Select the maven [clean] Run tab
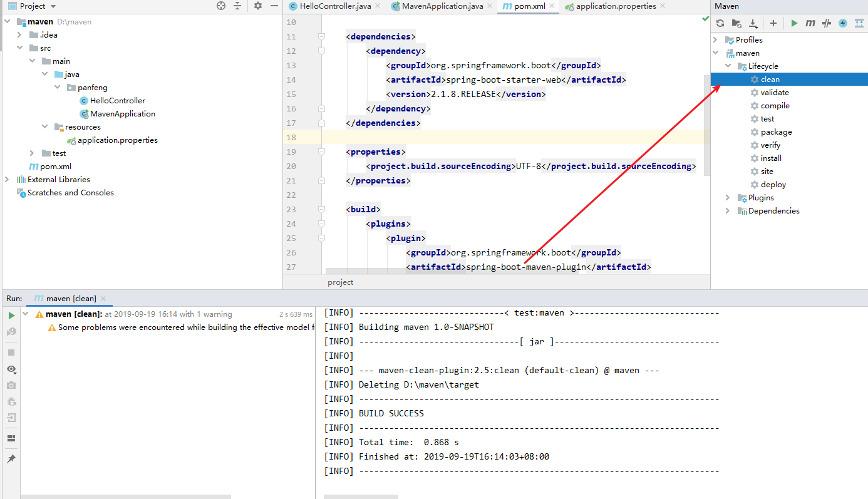The image size is (868, 499). point(68,299)
